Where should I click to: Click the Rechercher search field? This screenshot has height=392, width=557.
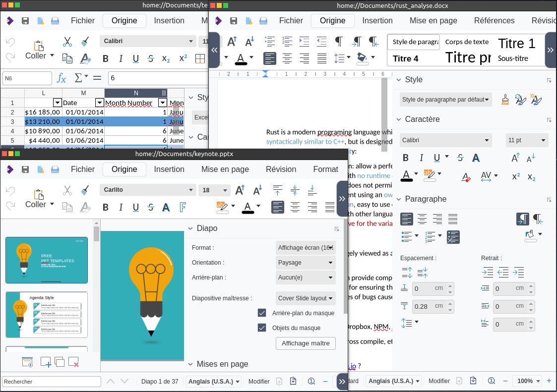(52, 382)
